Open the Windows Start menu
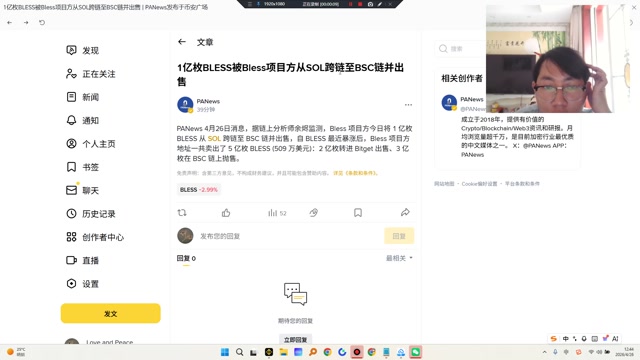This screenshot has height=360, width=640. tap(224, 352)
